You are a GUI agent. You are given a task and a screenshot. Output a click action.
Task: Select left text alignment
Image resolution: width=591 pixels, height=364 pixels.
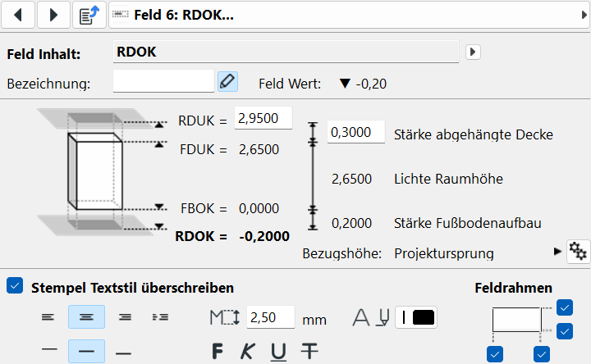tap(49, 317)
